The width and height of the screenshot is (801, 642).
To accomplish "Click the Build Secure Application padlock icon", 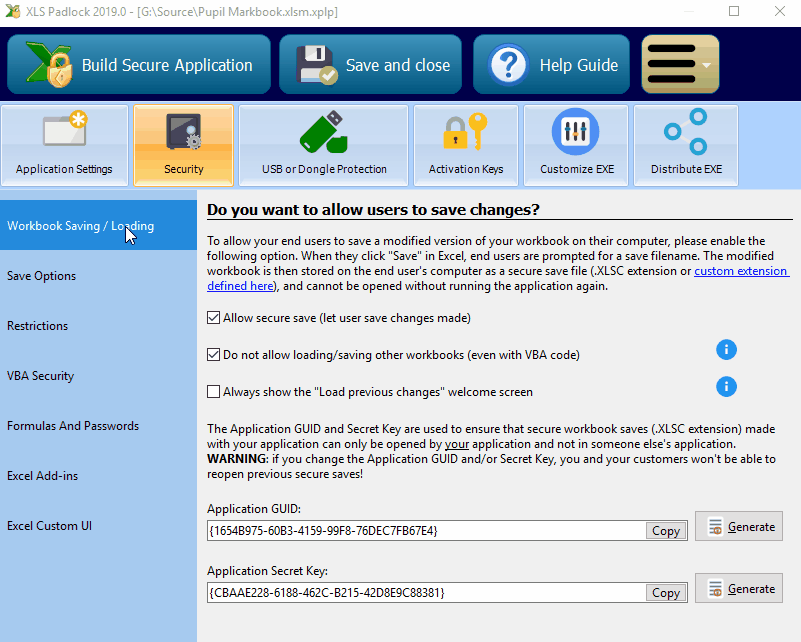I will click(46, 65).
